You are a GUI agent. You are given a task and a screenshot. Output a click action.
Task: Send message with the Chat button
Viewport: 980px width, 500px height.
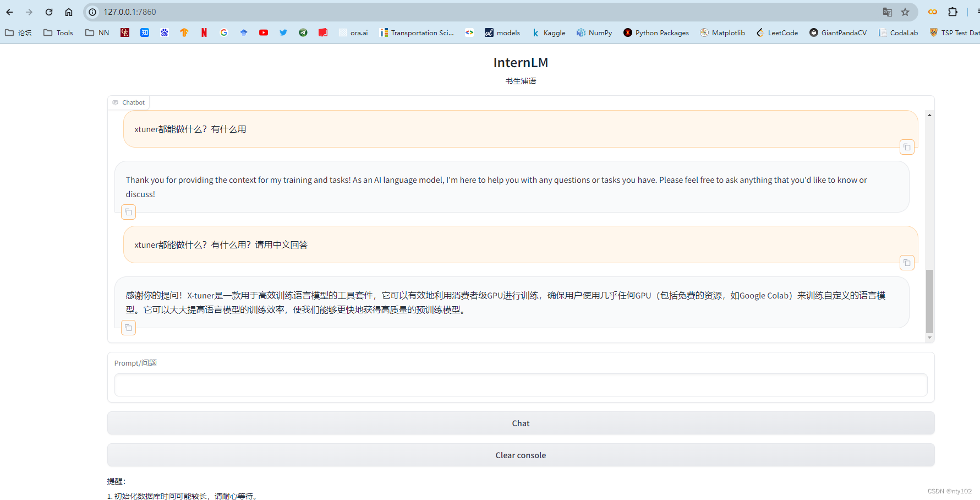521,423
